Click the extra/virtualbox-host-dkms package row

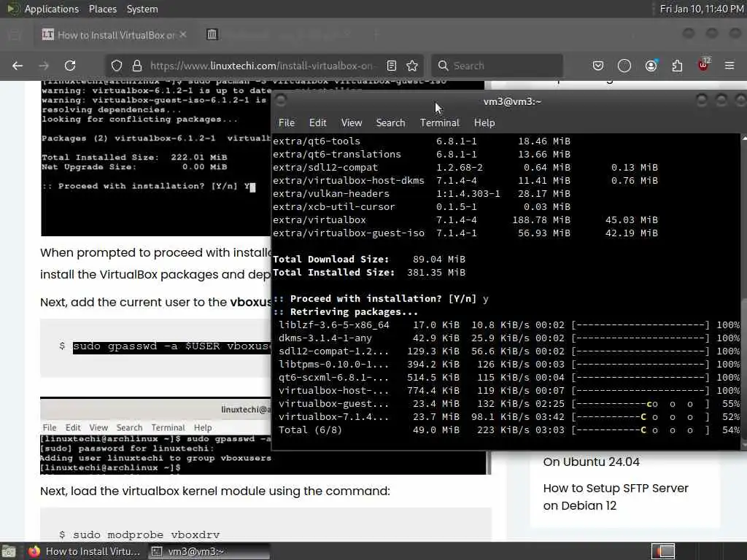pos(465,181)
